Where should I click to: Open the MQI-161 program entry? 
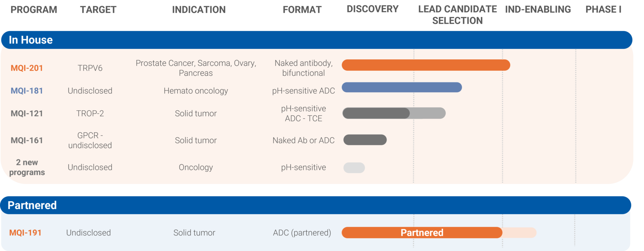[x=27, y=140]
